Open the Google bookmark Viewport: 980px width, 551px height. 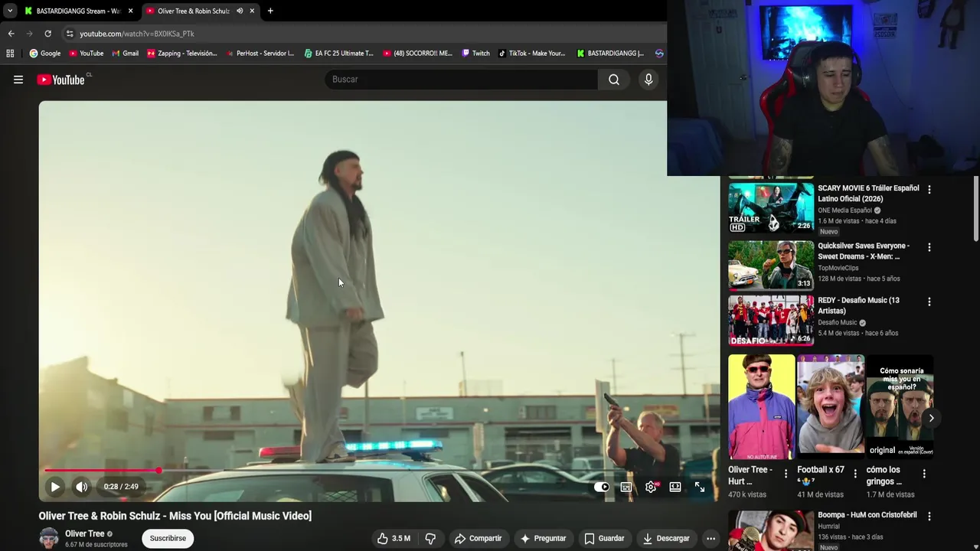click(x=45, y=54)
